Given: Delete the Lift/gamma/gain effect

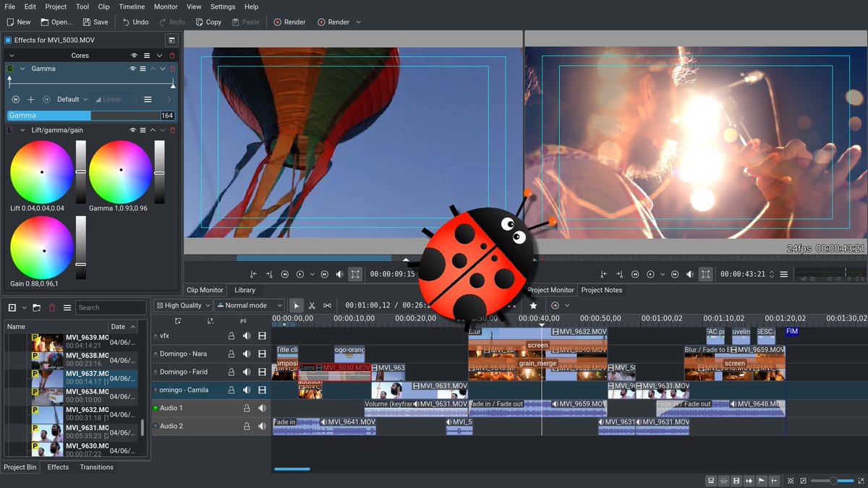Looking at the screenshot, I should [x=172, y=130].
